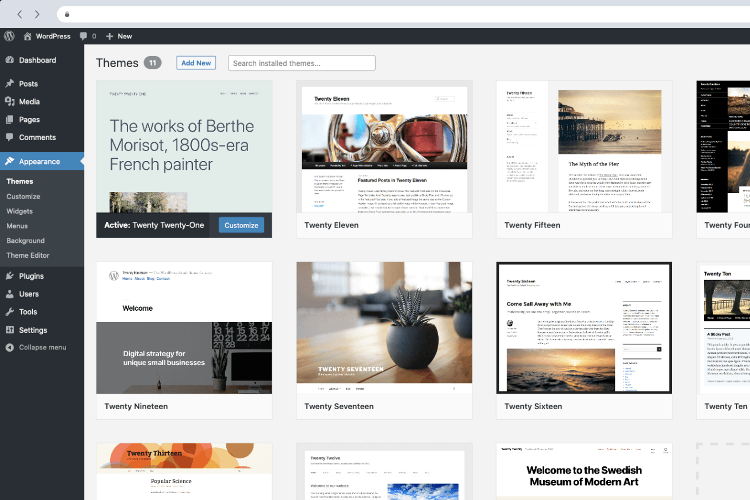Click the Collapse menu arrow icon

tap(10, 347)
